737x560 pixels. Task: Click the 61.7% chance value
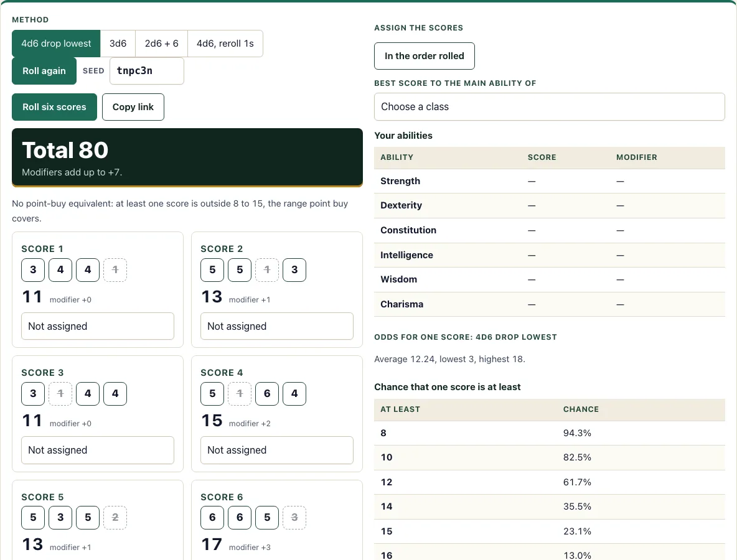pos(577,482)
